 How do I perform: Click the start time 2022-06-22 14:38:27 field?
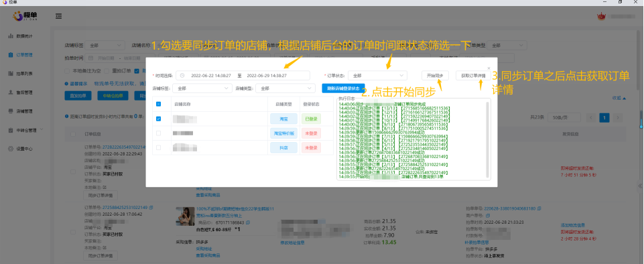click(210, 76)
